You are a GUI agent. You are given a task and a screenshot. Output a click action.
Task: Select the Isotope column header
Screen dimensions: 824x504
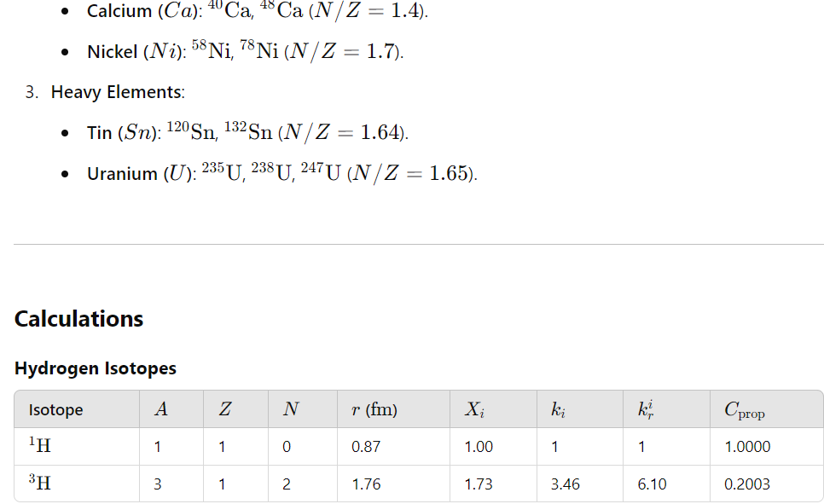(x=55, y=409)
